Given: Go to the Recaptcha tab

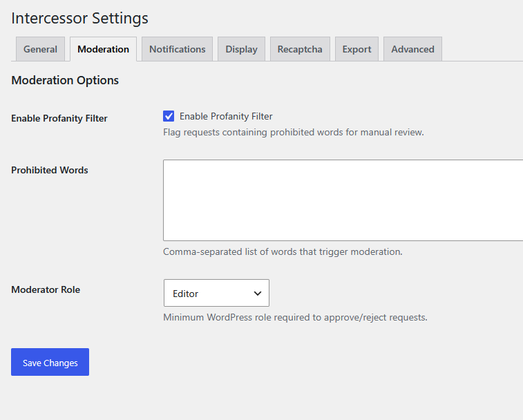Looking at the screenshot, I should point(300,49).
